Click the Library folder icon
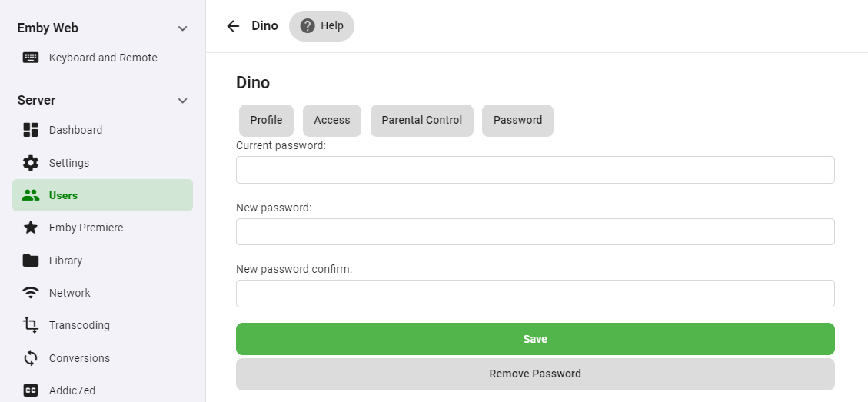Screen dimensions: 868x402 (31, 261)
